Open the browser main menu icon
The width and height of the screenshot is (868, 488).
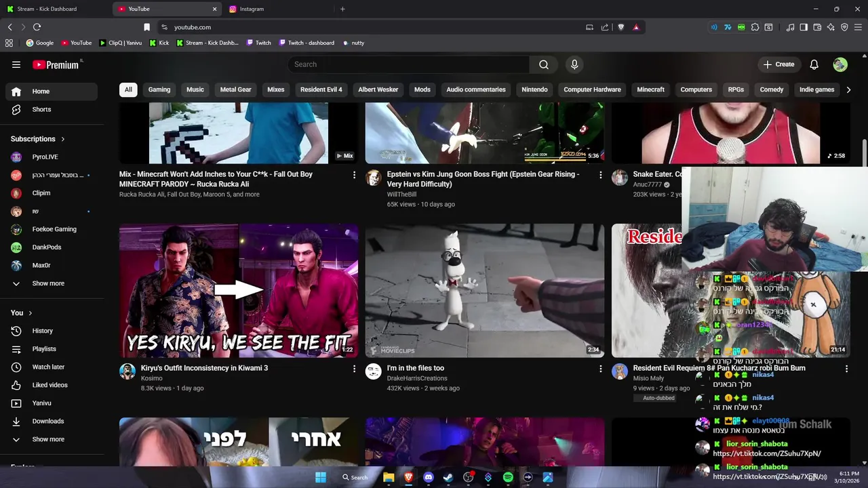858,27
